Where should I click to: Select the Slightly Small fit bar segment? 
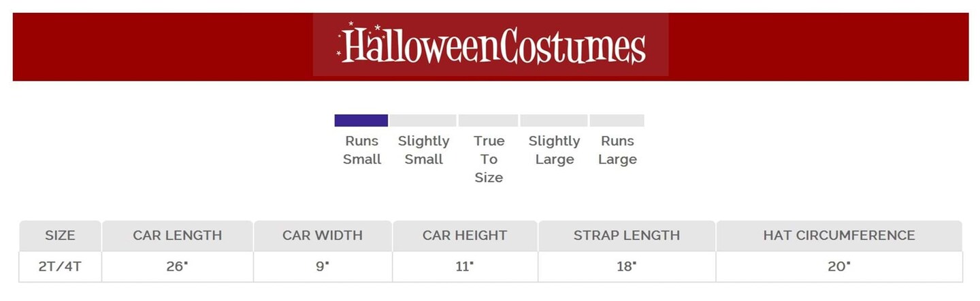[x=423, y=121]
